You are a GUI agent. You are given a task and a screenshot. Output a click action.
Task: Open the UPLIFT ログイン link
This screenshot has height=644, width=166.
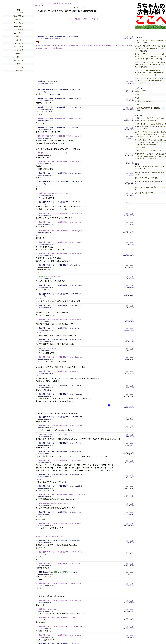pyautogui.click(x=41, y=6)
